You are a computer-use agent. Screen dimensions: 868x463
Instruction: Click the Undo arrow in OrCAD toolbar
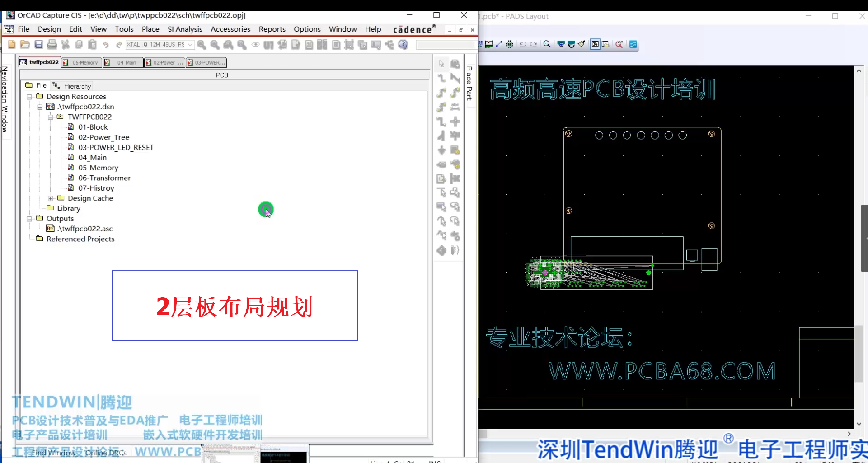click(x=106, y=44)
